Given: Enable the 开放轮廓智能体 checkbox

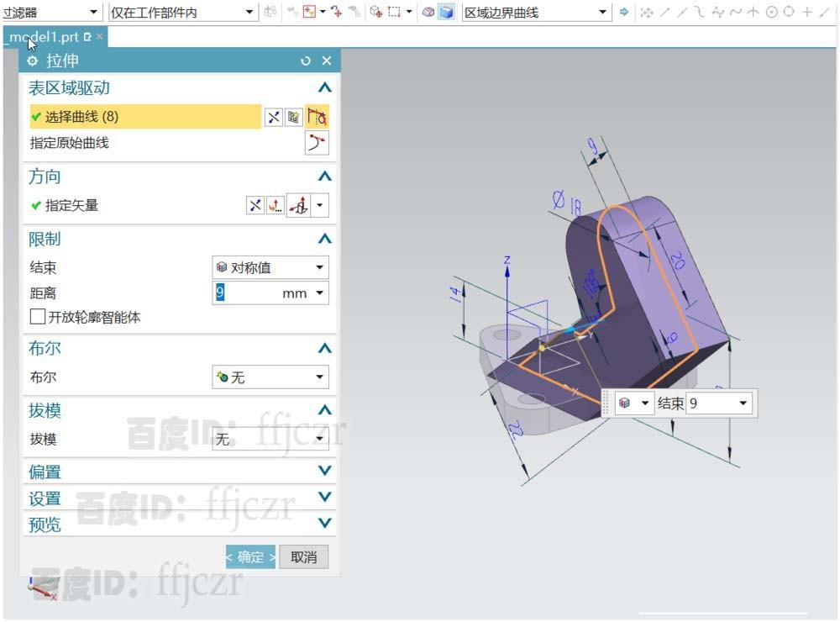Looking at the screenshot, I should [36, 317].
